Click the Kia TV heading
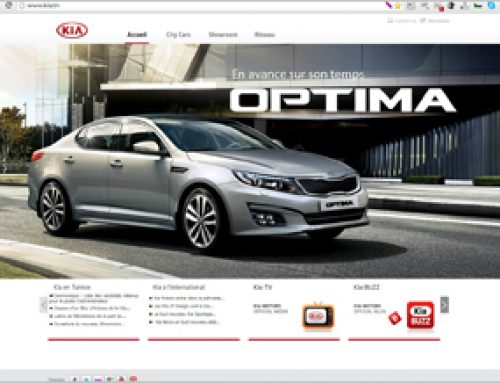The image size is (500, 383). point(262,287)
